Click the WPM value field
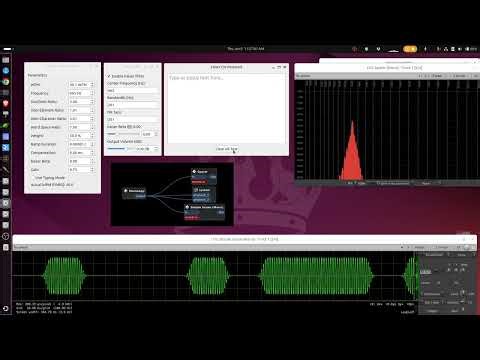Screen dimensions: 480x360 [79, 85]
